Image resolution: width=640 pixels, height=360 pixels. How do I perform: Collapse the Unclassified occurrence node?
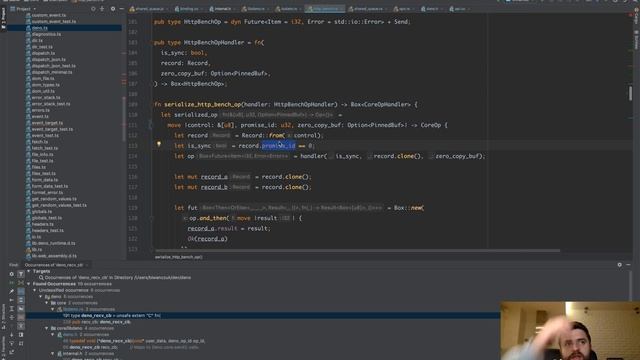[x=35, y=290]
